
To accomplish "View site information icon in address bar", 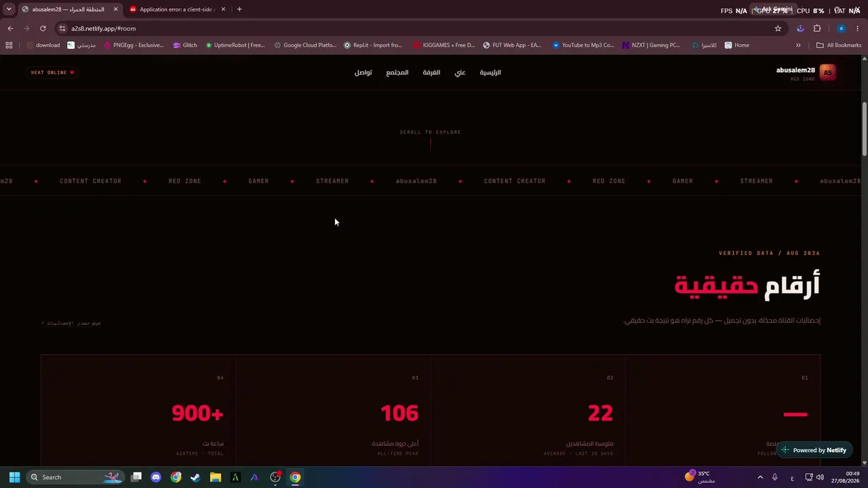I will [62, 28].
